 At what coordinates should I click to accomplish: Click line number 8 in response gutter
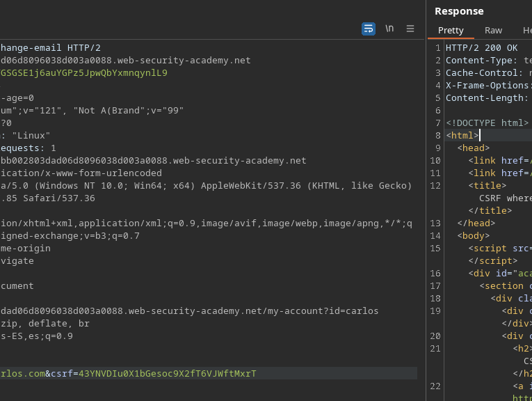pyautogui.click(x=437, y=136)
